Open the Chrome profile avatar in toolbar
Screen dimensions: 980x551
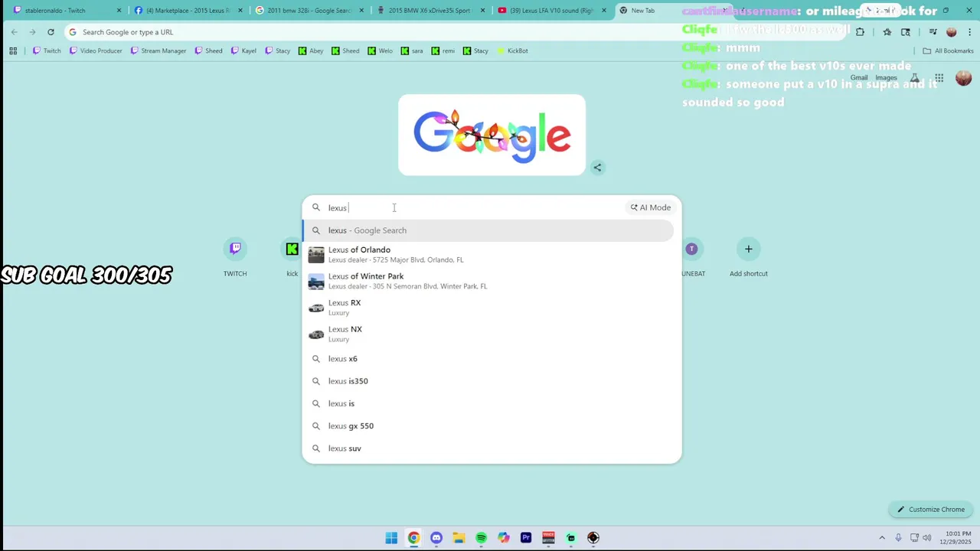click(952, 32)
